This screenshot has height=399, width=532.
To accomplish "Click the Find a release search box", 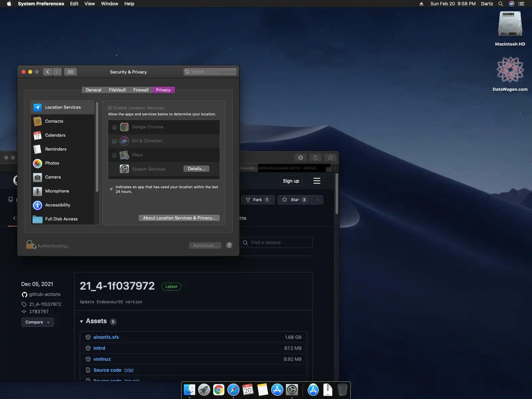I will tap(276, 242).
